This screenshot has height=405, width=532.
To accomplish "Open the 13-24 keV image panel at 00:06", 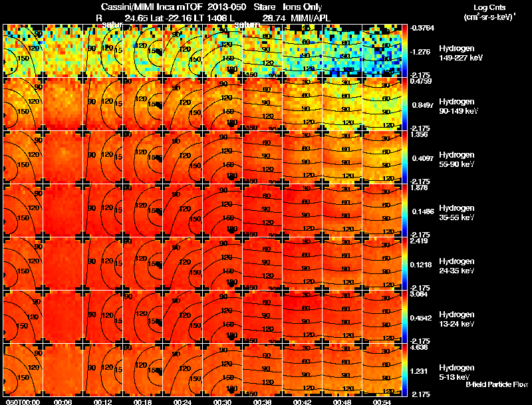I will pyautogui.click(x=63, y=317).
